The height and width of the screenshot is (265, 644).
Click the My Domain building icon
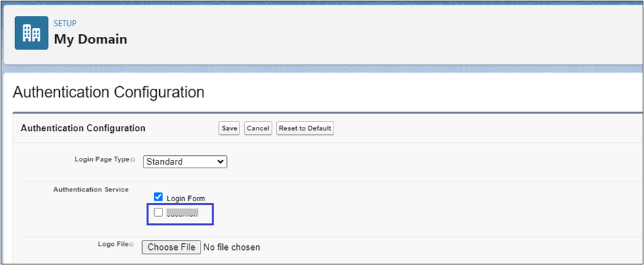31,33
